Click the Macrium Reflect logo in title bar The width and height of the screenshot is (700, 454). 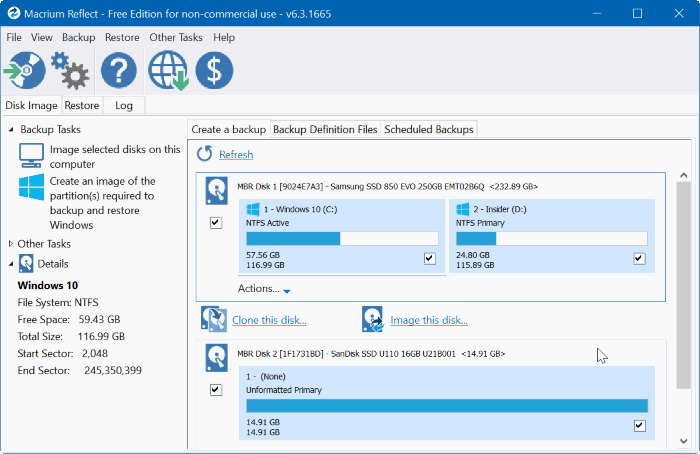click(x=13, y=13)
